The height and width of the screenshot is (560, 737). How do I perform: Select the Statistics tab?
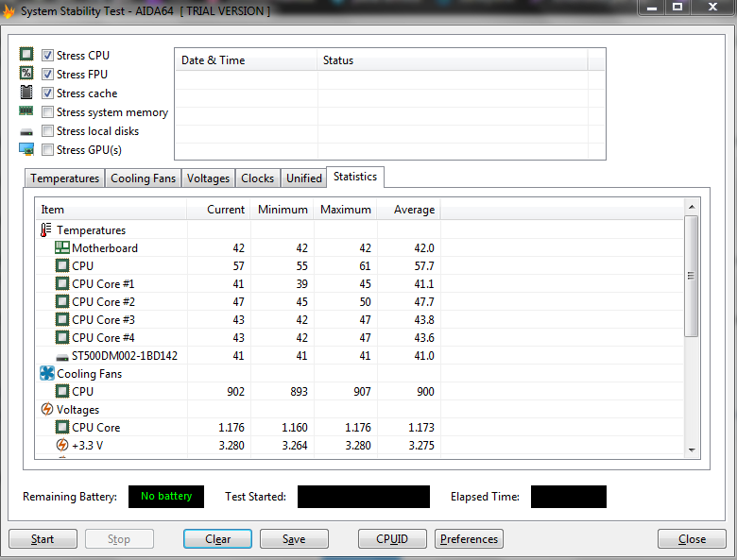pos(355,177)
